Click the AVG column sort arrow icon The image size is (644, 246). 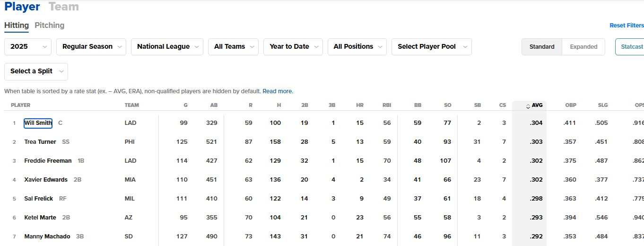tap(528, 106)
